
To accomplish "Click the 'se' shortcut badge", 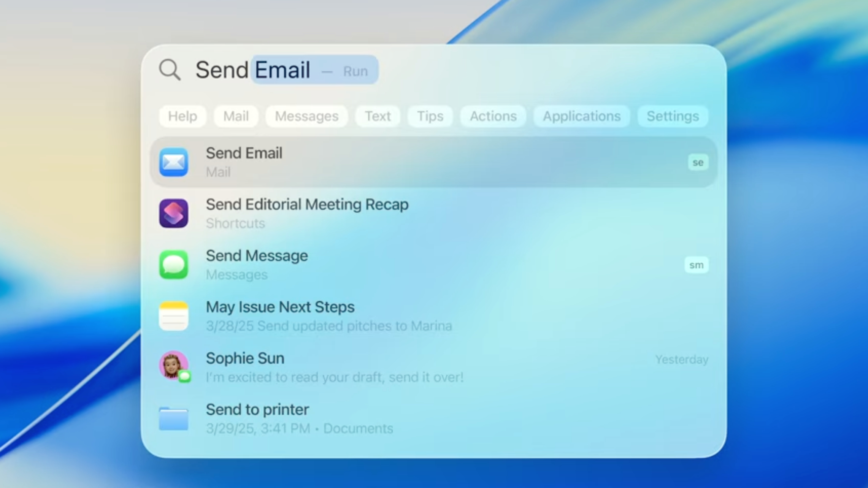I will coord(698,162).
